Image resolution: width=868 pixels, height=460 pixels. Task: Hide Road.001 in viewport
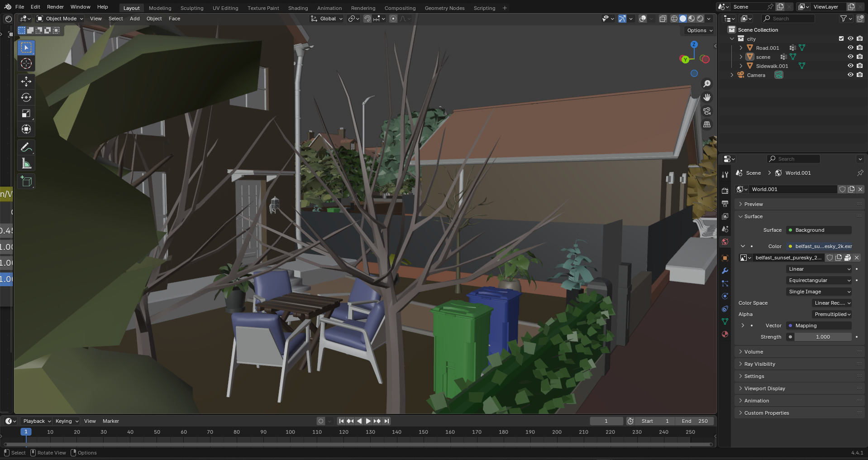click(x=850, y=48)
